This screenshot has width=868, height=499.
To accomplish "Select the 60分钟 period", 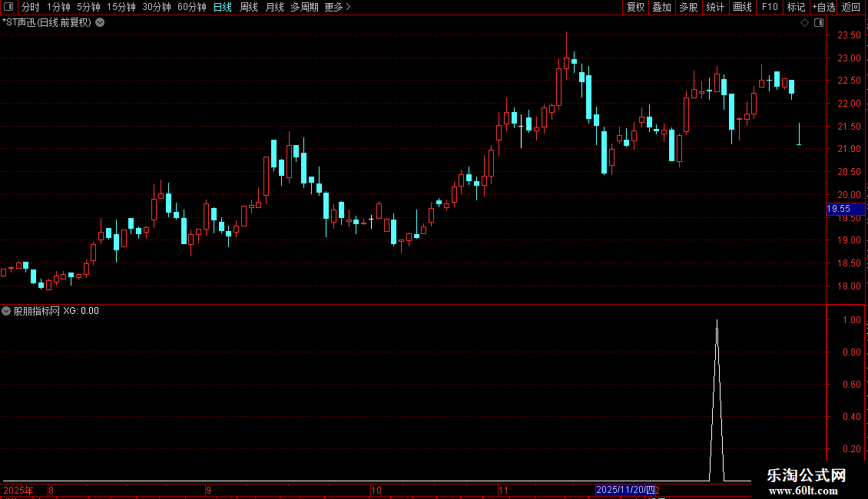I will pos(192,7).
